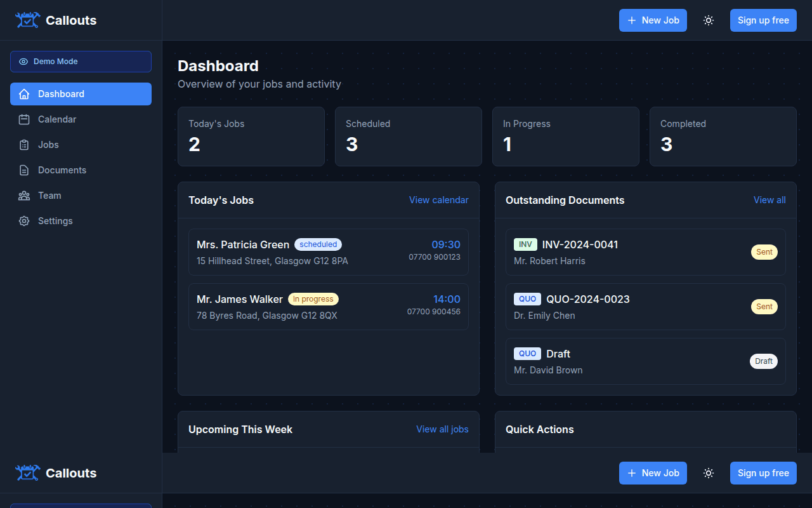
Task: Open Documents via its sidebar page icon
Action: pyautogui.click(x=24, y=170)
